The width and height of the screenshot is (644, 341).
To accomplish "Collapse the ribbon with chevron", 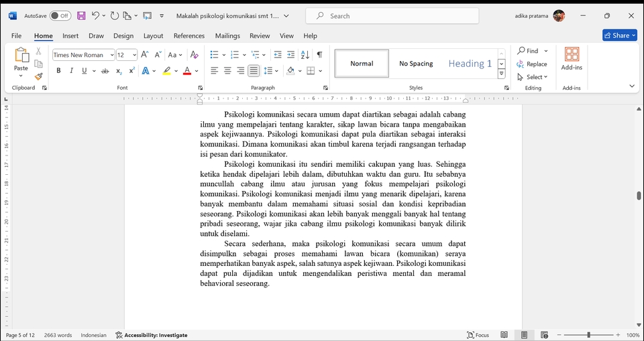I will click(632, 86).
